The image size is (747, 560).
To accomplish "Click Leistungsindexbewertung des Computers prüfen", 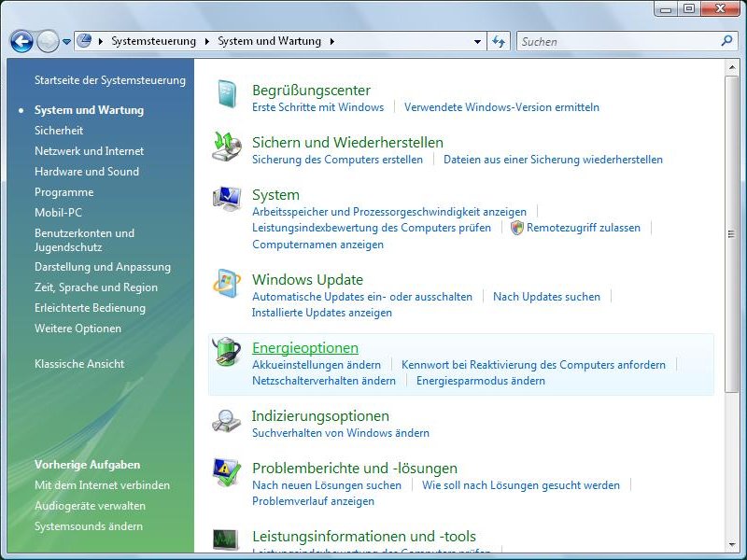I will pyautogui.click(x=372, y=228).
